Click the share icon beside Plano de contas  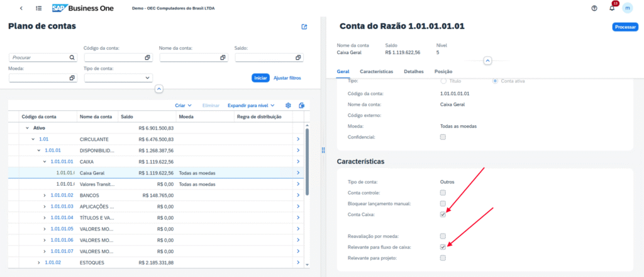coord(304,27)
